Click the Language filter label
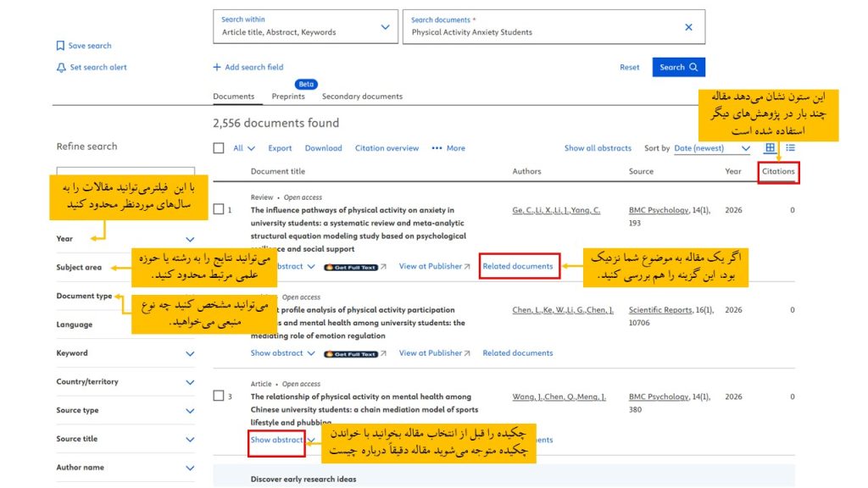 point(75,324)
